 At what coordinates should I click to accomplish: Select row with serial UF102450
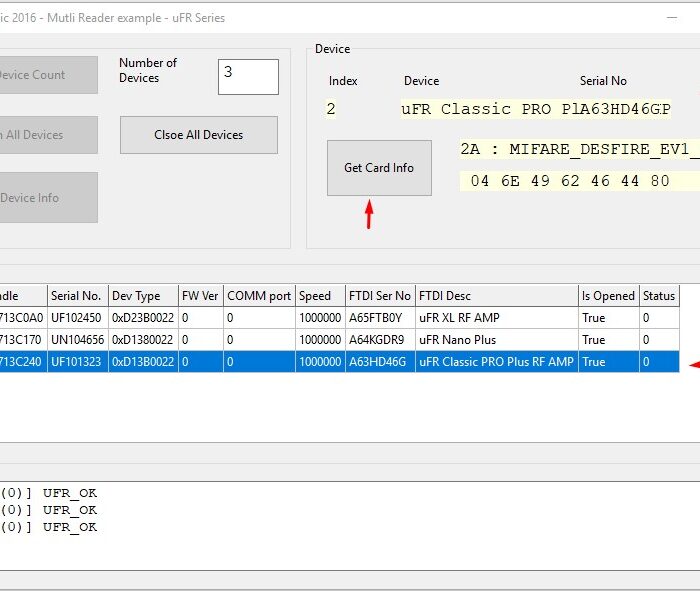click(339, 318)
